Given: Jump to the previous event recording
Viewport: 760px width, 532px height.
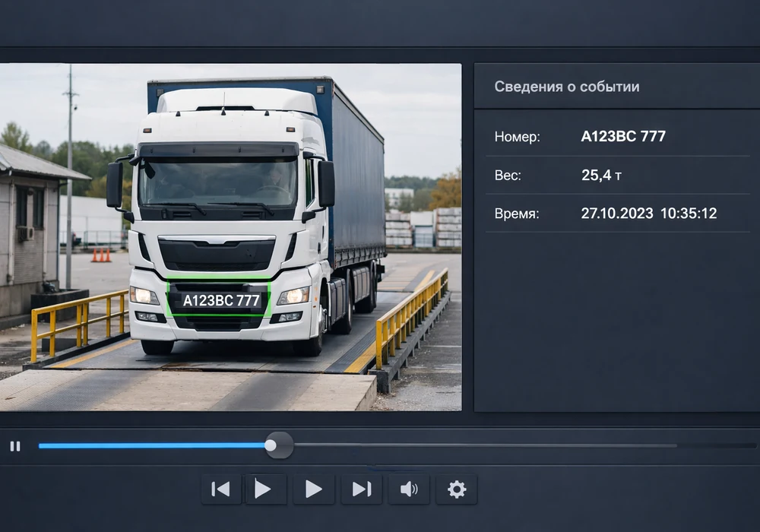Looking at the screenshot, I should [x=221, y=489].
